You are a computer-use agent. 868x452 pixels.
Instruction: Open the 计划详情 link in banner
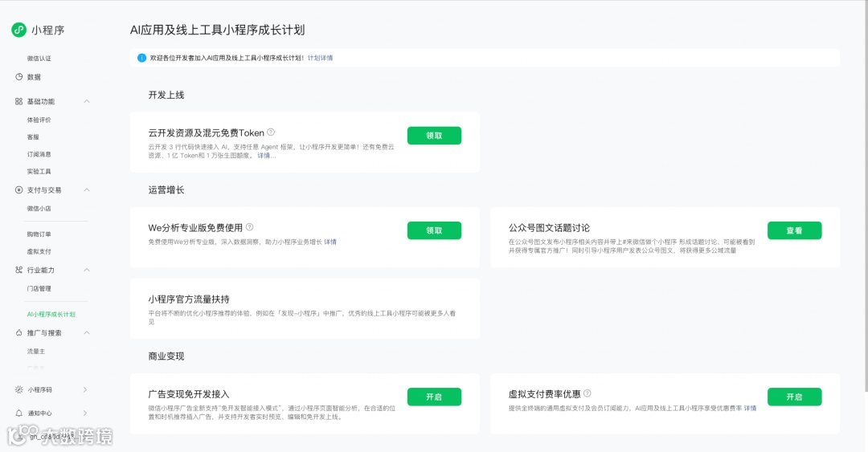click(x=320, y=58)
